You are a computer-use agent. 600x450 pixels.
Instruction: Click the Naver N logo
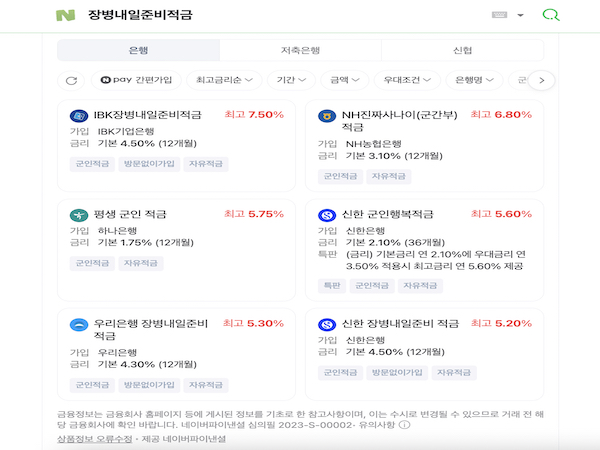tap(65, 15)
